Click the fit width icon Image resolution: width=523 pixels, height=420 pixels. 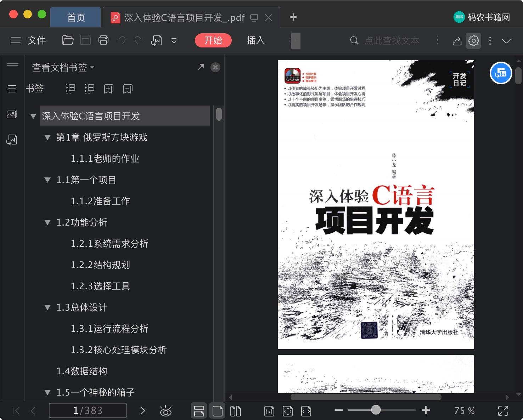(x=306, y=411)
